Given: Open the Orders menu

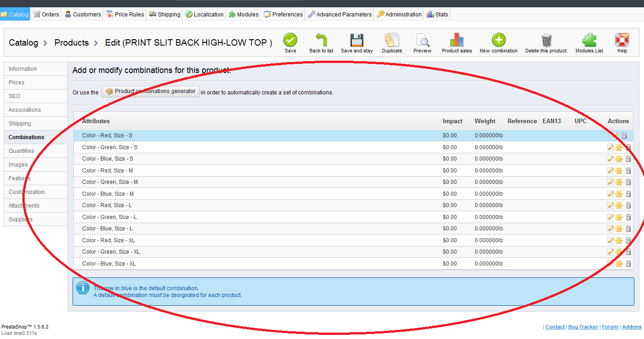Looking at the screenshot, I should [46, 14].
